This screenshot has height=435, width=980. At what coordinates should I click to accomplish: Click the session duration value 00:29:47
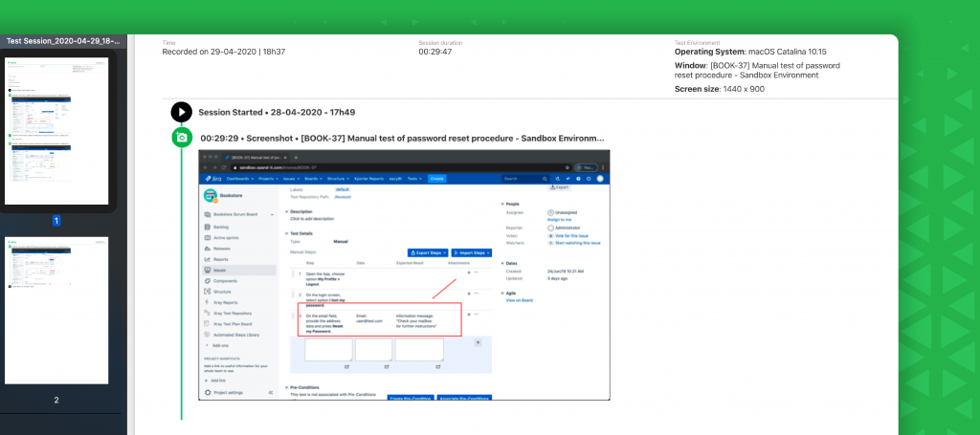coord(435,53)
